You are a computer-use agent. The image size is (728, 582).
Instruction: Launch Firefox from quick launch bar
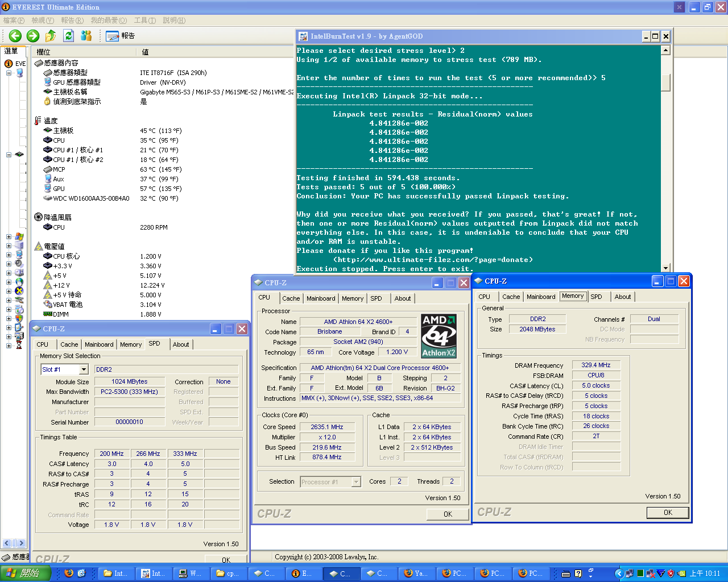click(x=69, y=573)
